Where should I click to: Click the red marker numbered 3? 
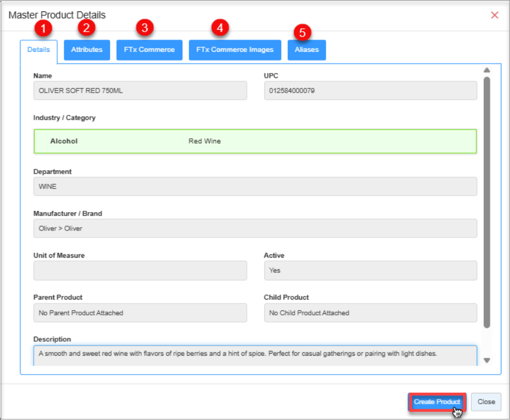(x=145, y=27)
